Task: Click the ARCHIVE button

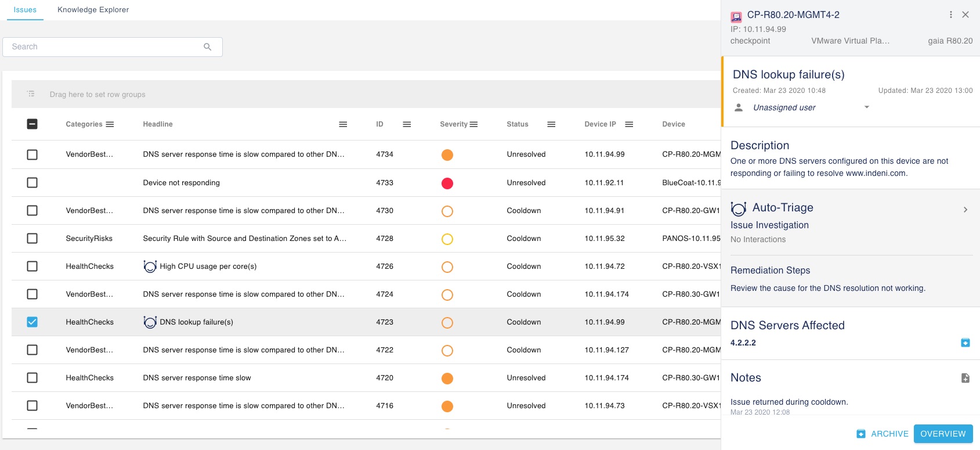Action: [883, 434]
